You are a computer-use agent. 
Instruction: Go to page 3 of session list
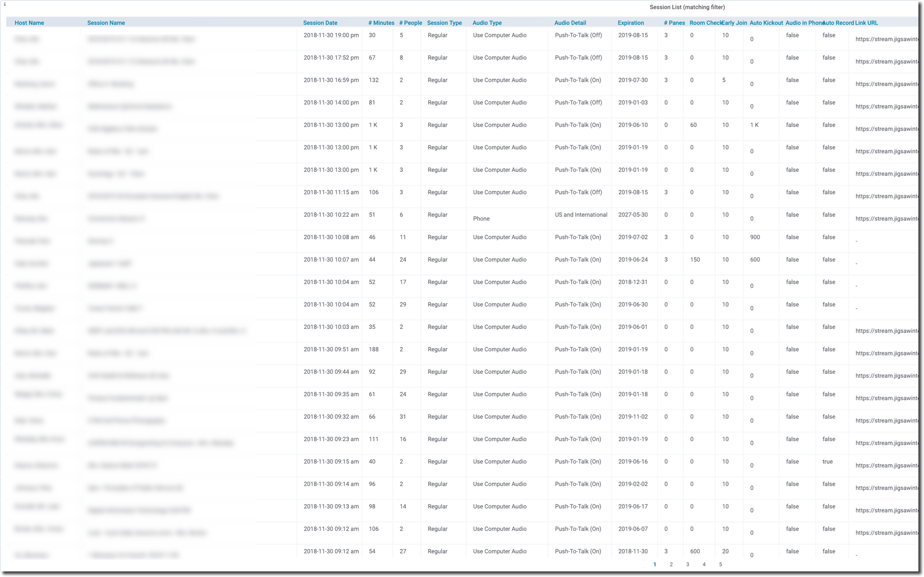pos(687,565)
